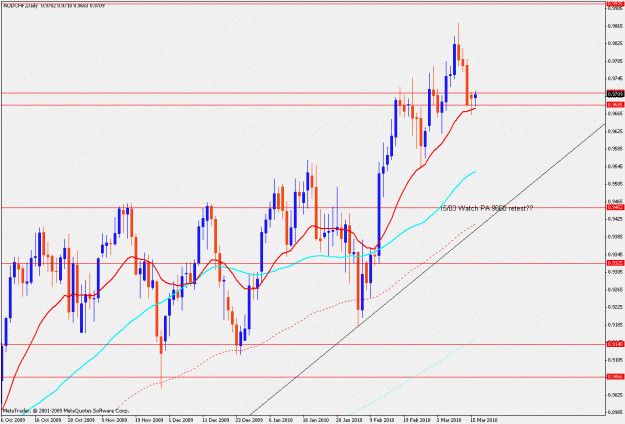Click the 0.9625 price scale value

[616, 131]
